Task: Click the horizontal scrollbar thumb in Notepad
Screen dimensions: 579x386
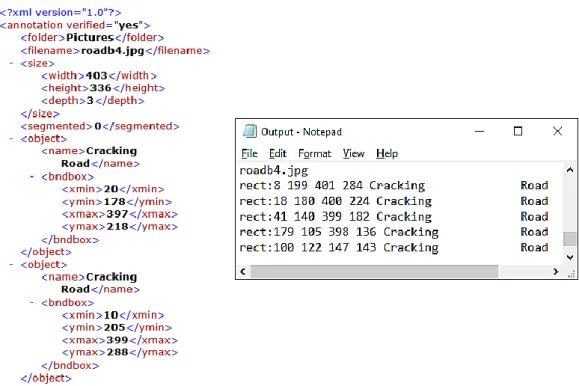Action: 374,271
